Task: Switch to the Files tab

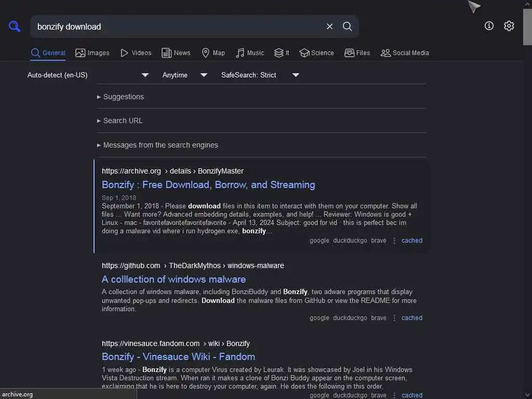Action: (357, 53)
